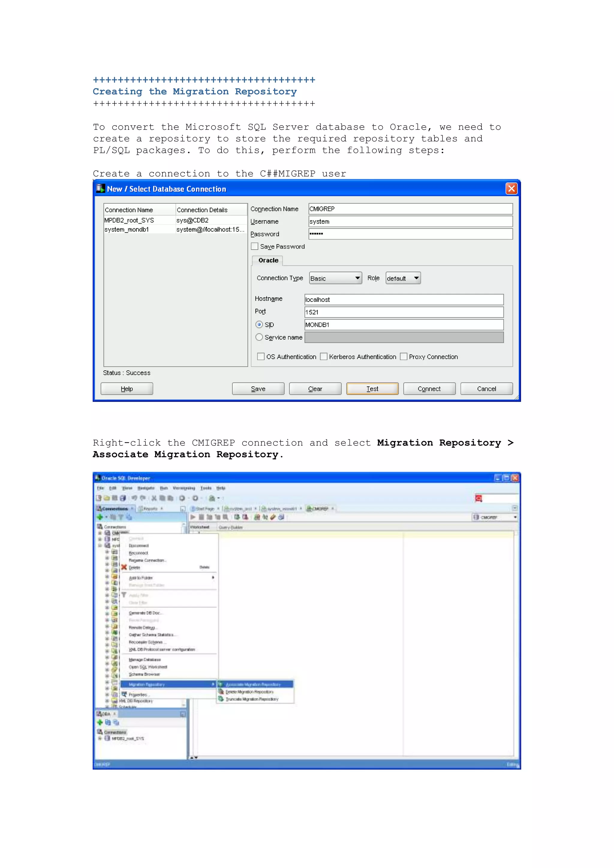Expand the CMIGREP connection tree node
Screen dimensions: 614x868
point(100,533)
